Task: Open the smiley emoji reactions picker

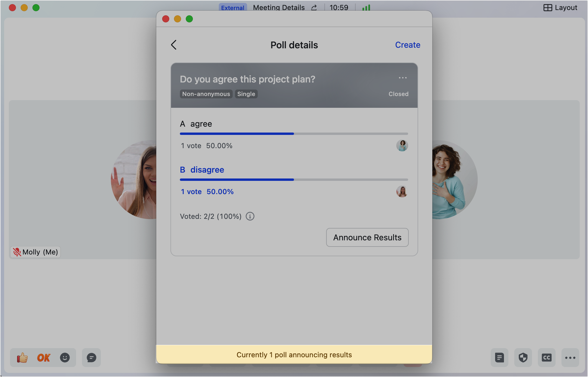Action: (x=65, y=358)
